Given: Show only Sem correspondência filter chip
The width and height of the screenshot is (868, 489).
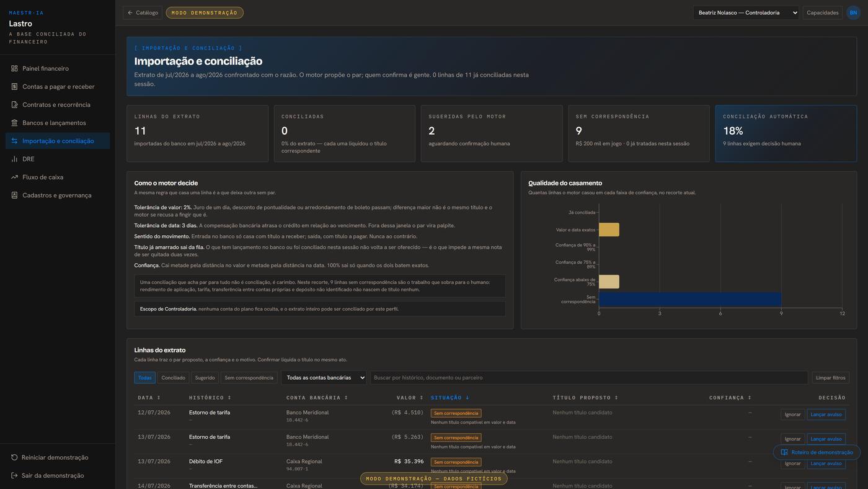Looking at the screenshot, I should coord(249,377).
